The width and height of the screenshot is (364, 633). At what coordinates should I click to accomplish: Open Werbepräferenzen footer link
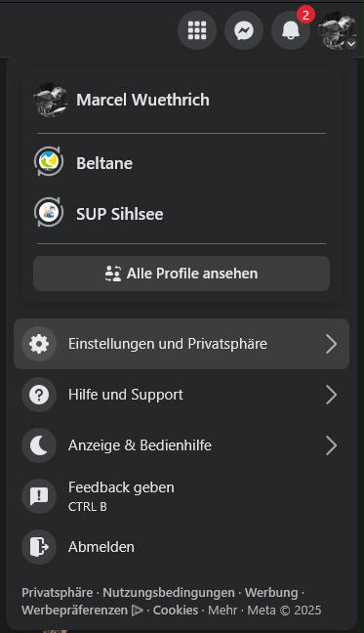[74, 610]
